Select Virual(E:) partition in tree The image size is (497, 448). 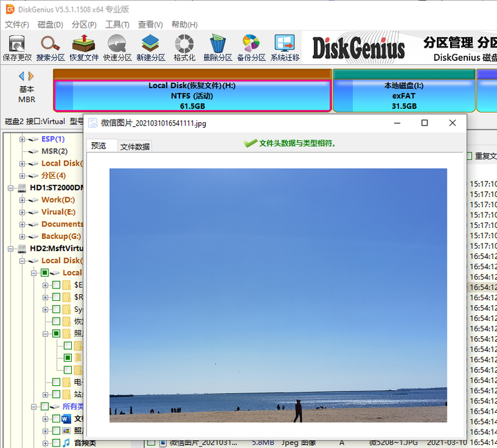coord(58,212)
